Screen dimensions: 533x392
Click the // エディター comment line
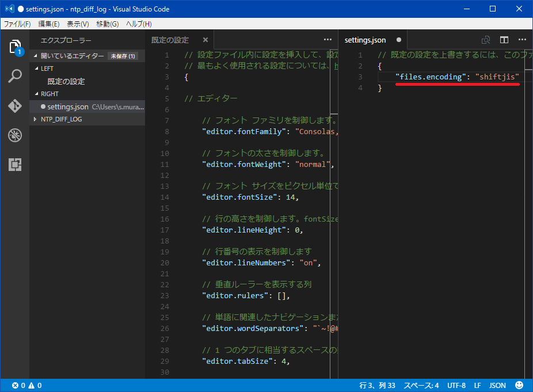(211, 98)
